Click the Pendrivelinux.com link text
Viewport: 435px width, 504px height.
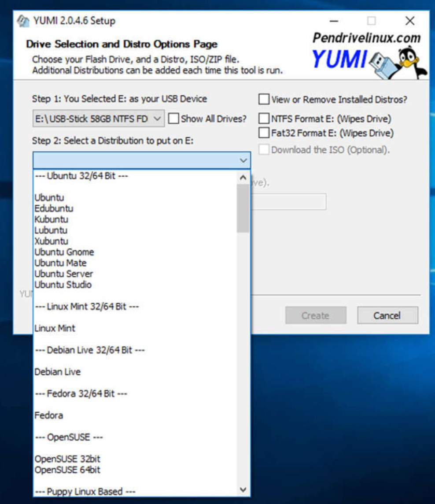[x=367, y=38]
